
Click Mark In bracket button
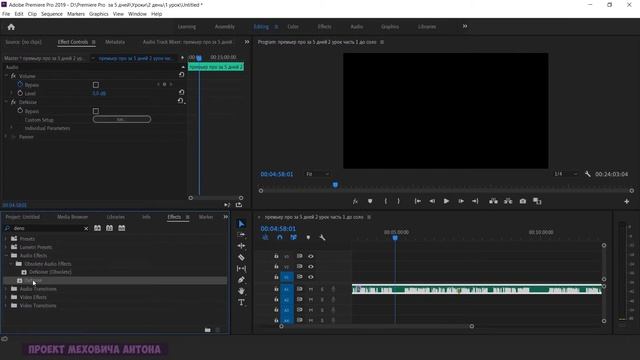[386, 201]
